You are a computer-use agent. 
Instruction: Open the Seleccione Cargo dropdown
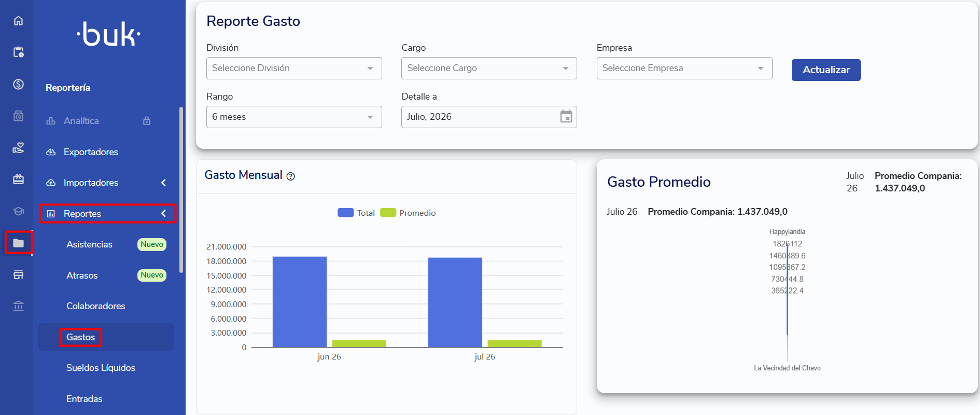[489, 68]
